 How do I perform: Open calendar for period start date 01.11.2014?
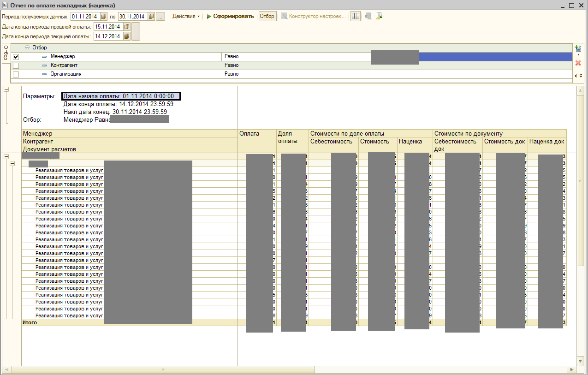[104, 17]
